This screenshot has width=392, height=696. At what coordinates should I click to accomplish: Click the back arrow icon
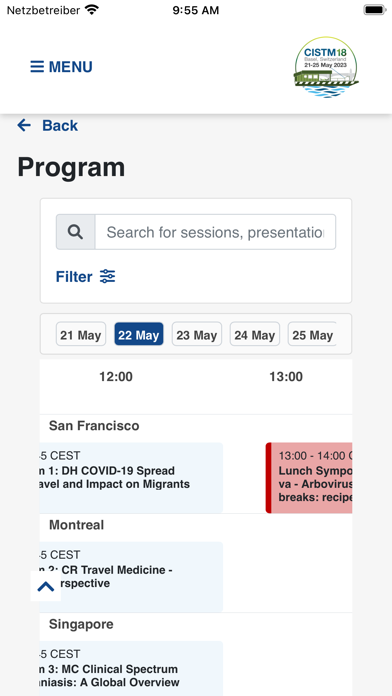(x=24, y=126)
